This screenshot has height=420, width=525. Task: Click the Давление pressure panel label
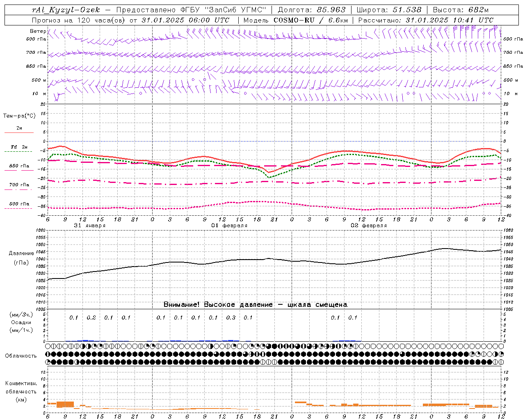coord(21,253)
